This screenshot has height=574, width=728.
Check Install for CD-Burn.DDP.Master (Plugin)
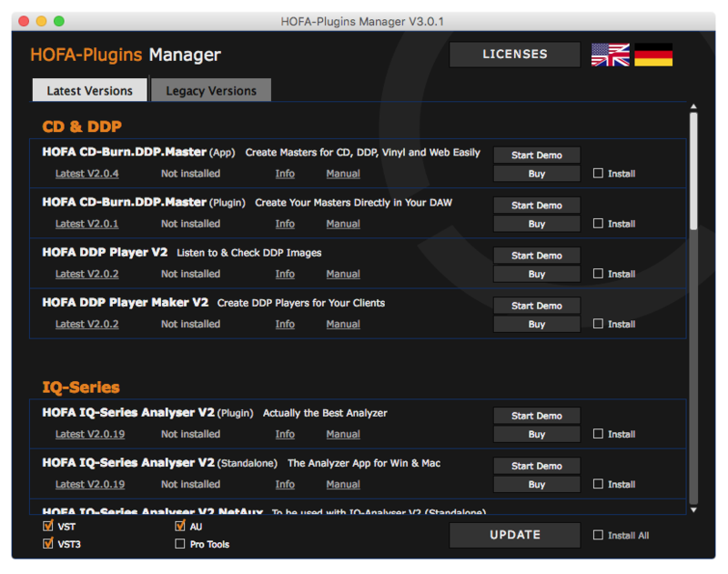tap(598, 224)
